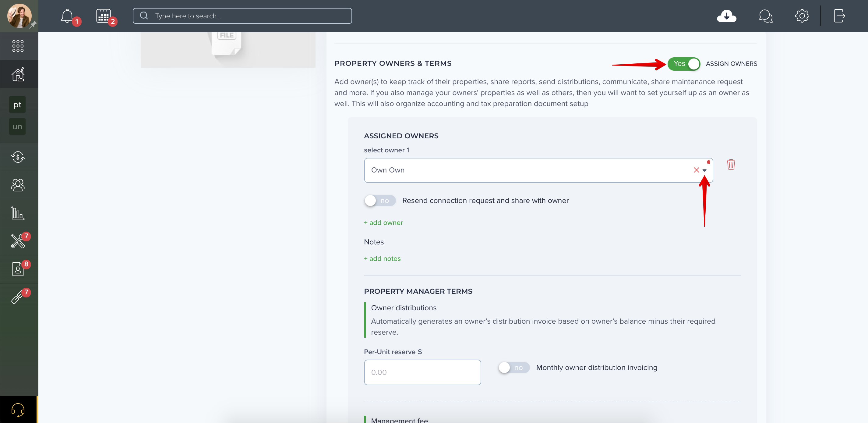Click 'Resend connection request and share with owner' text
The height and width of the screenshot is (423, 868).
(485, 201)
